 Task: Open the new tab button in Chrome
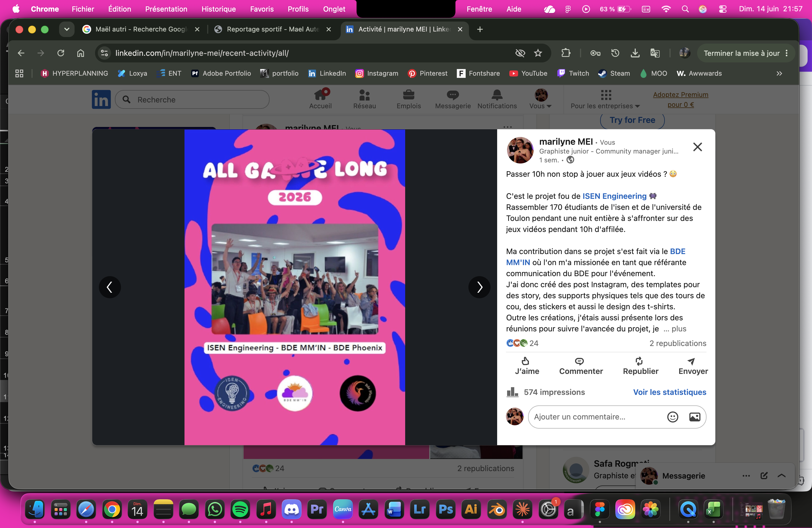(480, 29)
